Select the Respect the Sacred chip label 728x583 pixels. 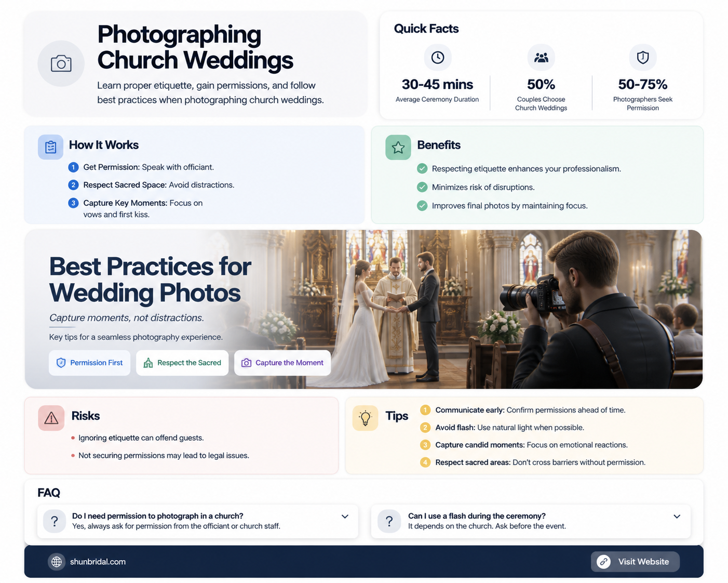pyautogui.click(x=189, y=363)
